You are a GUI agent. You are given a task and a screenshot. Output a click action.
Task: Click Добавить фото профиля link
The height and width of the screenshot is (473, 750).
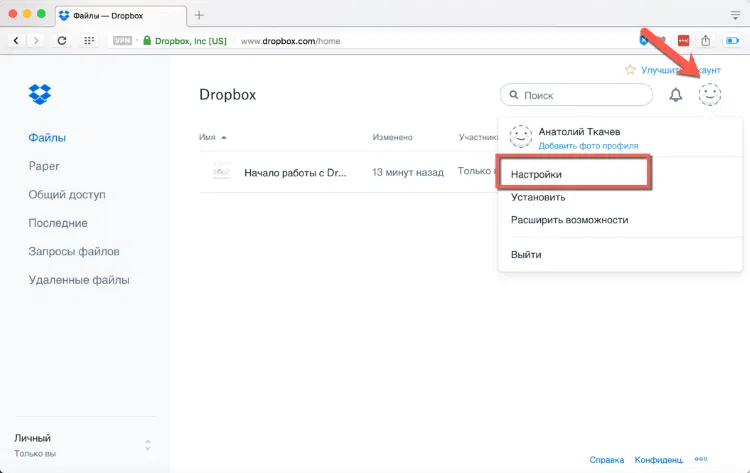click(x=588, y=146)
